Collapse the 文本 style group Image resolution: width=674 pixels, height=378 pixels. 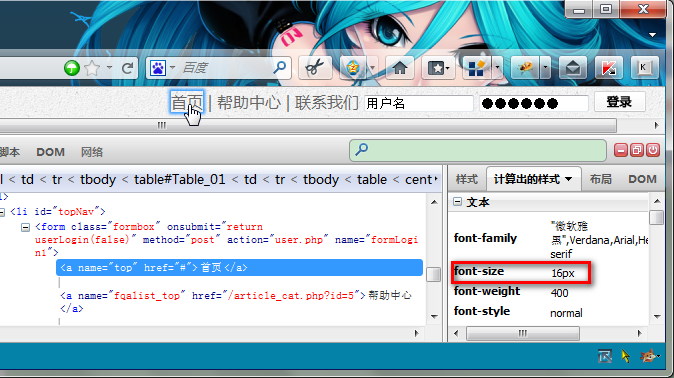click(x=457, y=202)
